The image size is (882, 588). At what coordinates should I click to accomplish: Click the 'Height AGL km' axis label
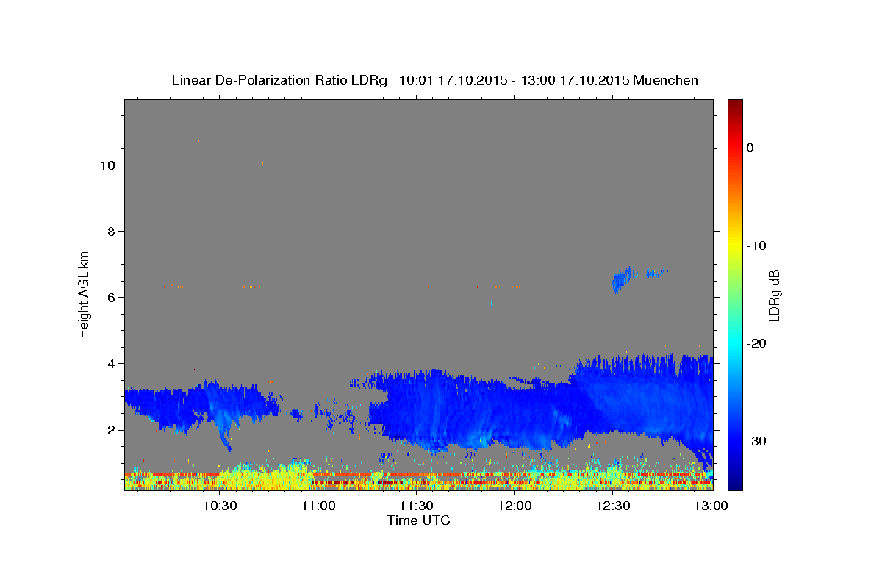click(x=85, y=293)
